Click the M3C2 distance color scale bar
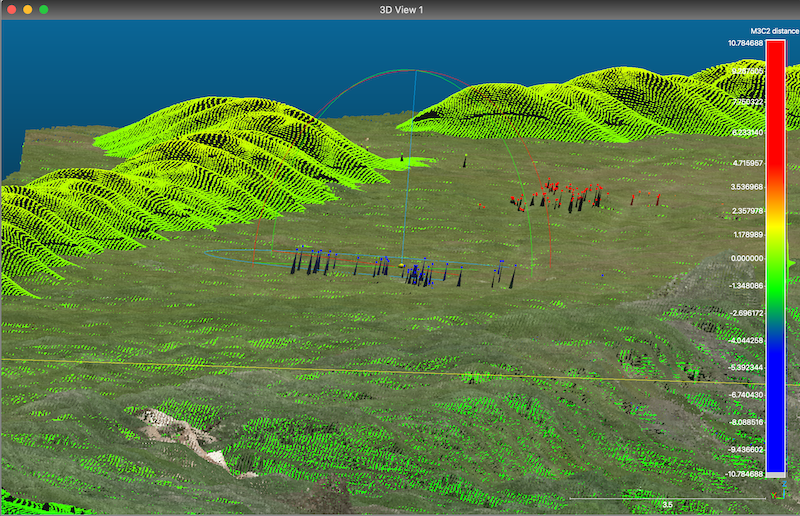 (x=776, y=258)
